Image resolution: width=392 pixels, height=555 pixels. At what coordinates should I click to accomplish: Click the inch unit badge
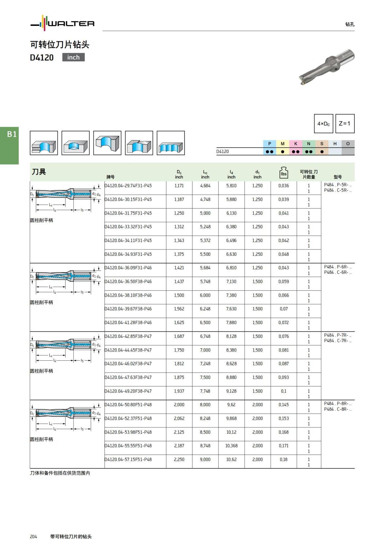point(73,57)
